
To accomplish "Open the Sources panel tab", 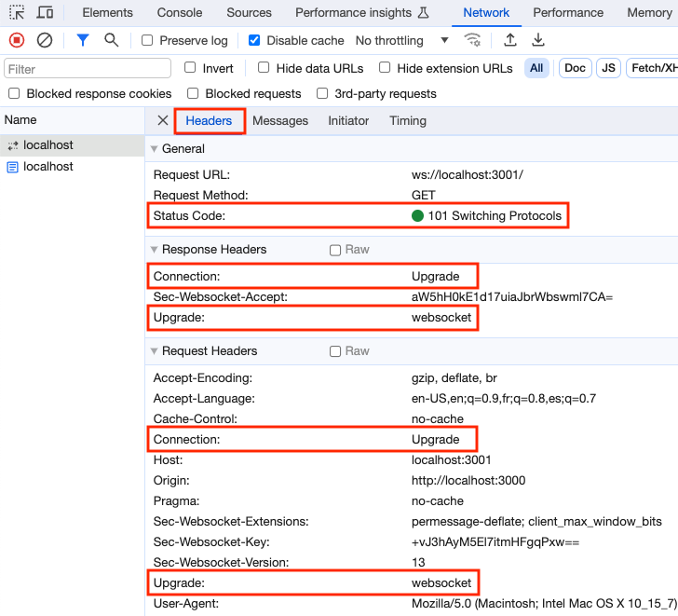I will (x=249, y=12).
